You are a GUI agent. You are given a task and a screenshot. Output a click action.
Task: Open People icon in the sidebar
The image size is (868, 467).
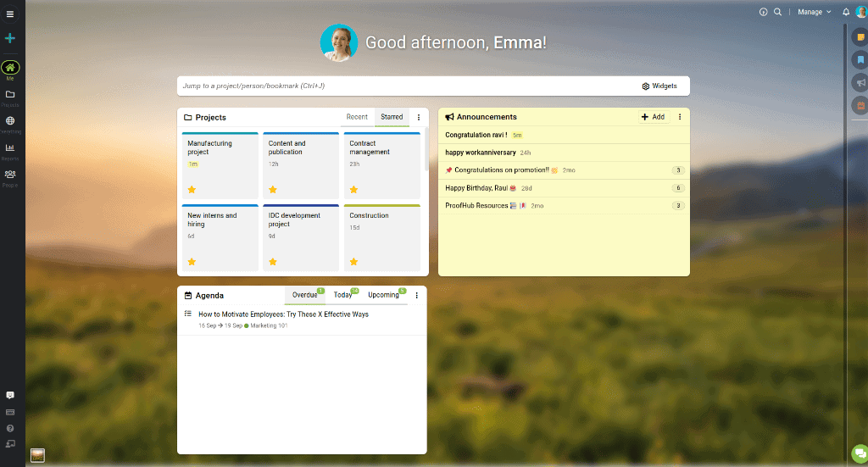10,175
